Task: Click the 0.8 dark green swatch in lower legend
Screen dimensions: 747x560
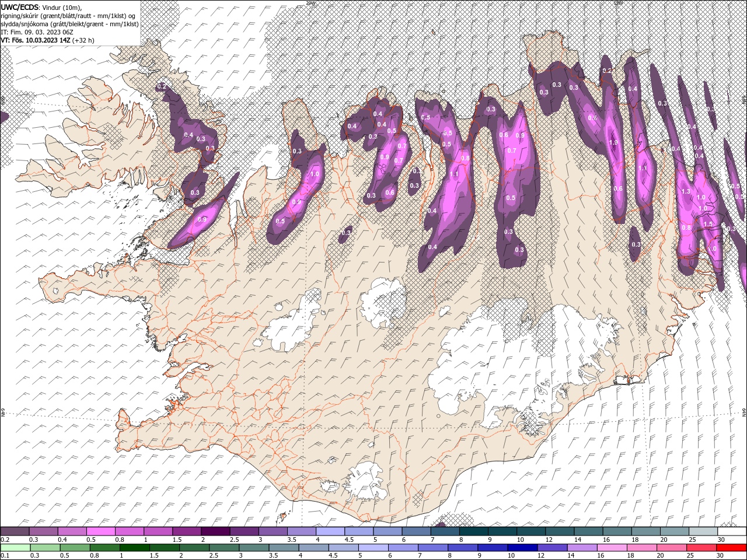Action: [x=105, y=547]
